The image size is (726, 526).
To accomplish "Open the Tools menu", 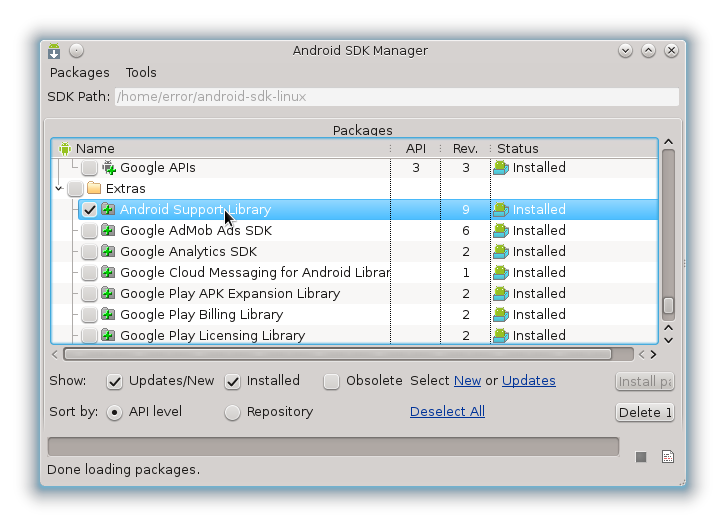I will [x=141, y=73].
